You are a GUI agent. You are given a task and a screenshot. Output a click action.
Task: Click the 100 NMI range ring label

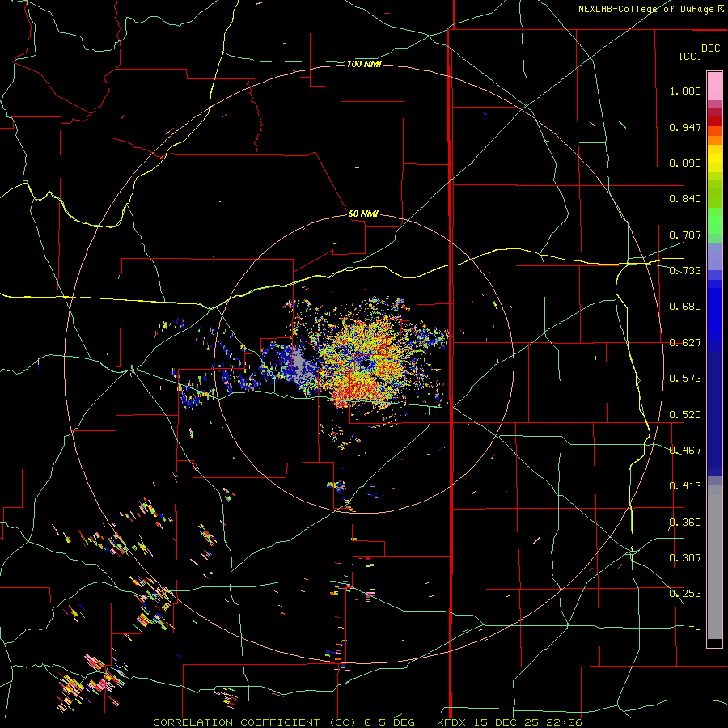click(364, 64)
